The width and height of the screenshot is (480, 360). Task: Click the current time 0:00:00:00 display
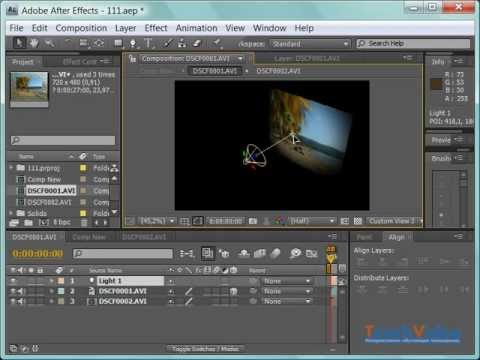(x=38, y=254)
